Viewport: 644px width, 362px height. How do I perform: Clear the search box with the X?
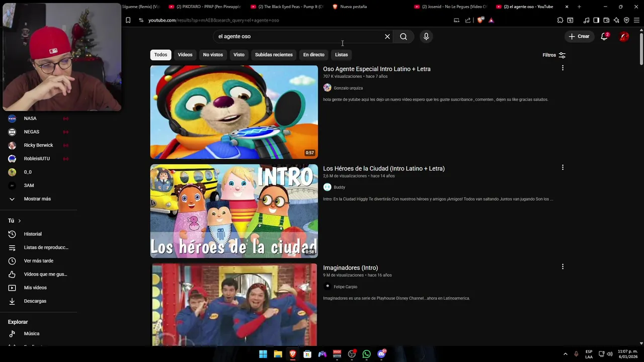click(387, 36)
